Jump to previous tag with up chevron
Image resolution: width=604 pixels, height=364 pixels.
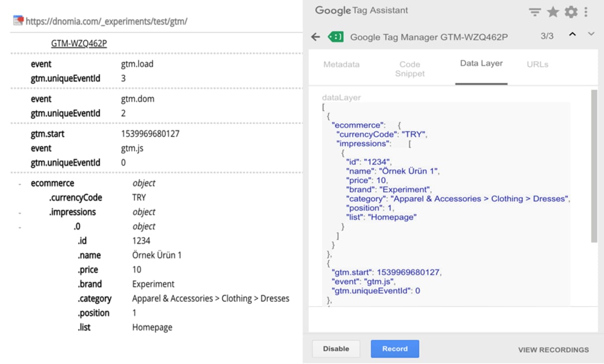(x=572, y=34)
